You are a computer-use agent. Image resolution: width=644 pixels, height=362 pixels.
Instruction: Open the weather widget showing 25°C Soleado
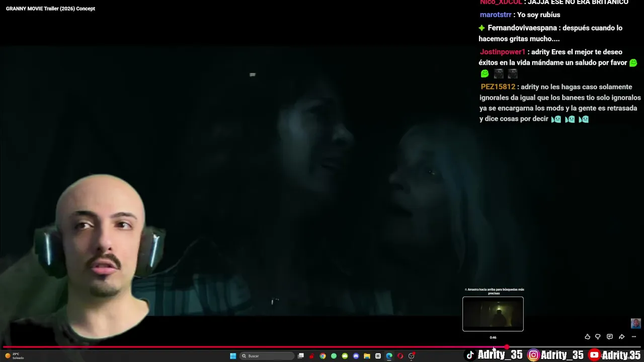tap(15, 356)
